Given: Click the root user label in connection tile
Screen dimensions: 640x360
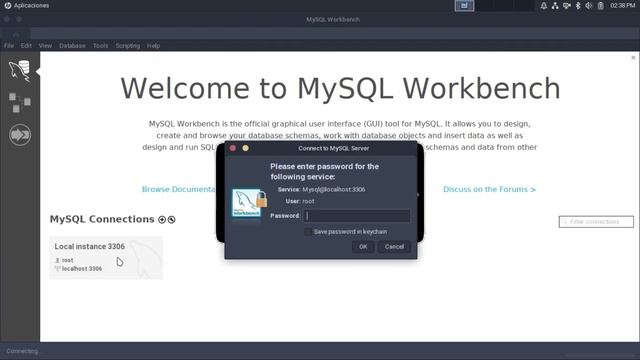Looking at the screenshot, I should pos(68,260).
